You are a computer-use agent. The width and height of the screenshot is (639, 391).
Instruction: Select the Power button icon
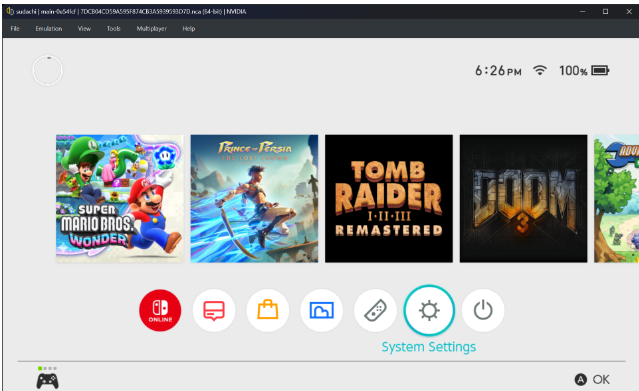tap(483, 310)
